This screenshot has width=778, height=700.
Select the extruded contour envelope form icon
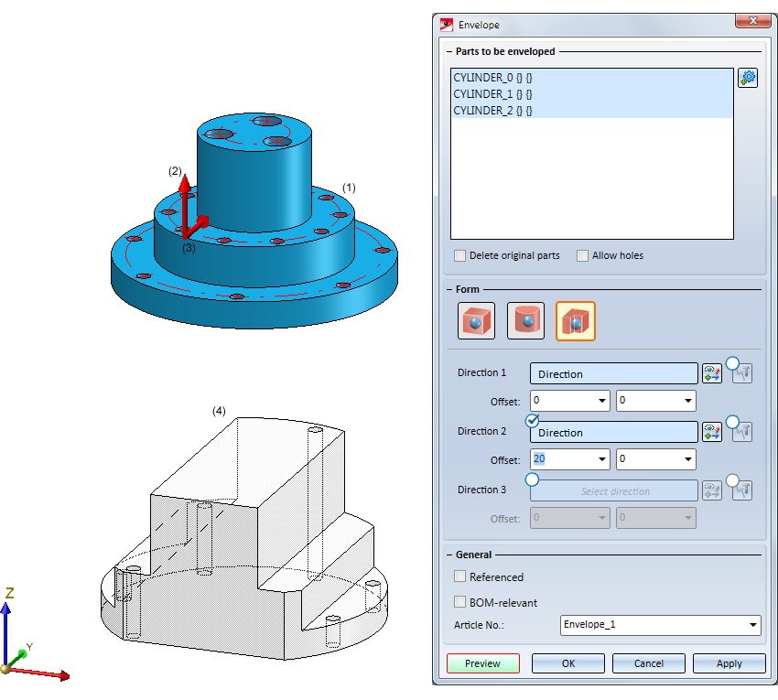[575, 321]
